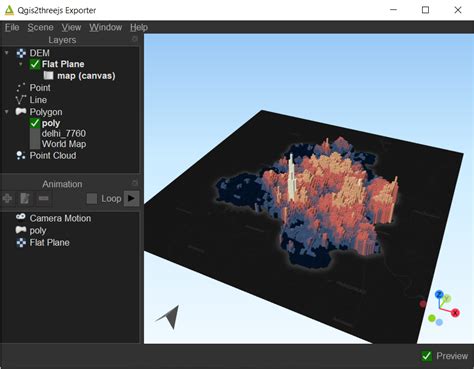Click the add keyframe plus icon

click(x=7, y=198)
